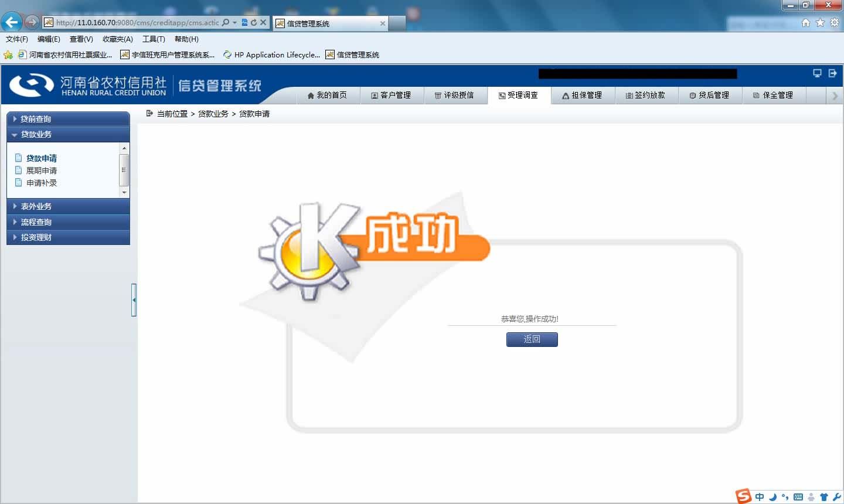Click the logout exit icon in header
844x504 pixels.
click(x=832, y=73)
